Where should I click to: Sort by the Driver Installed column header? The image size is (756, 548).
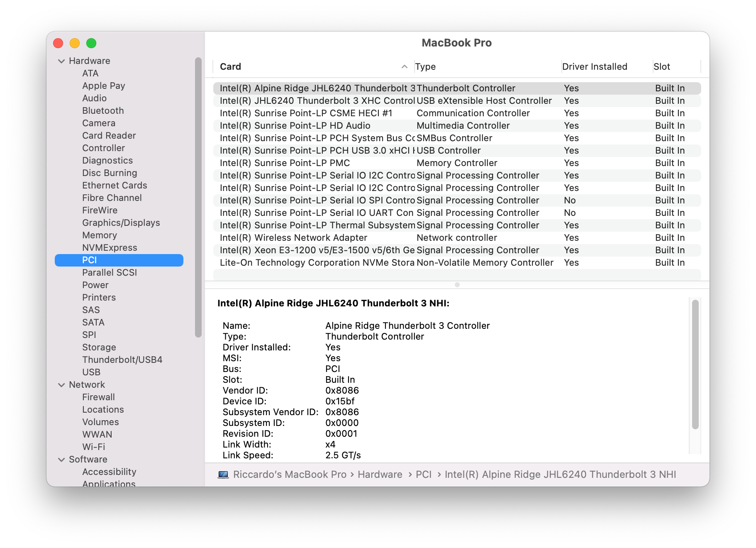(607, 66)
